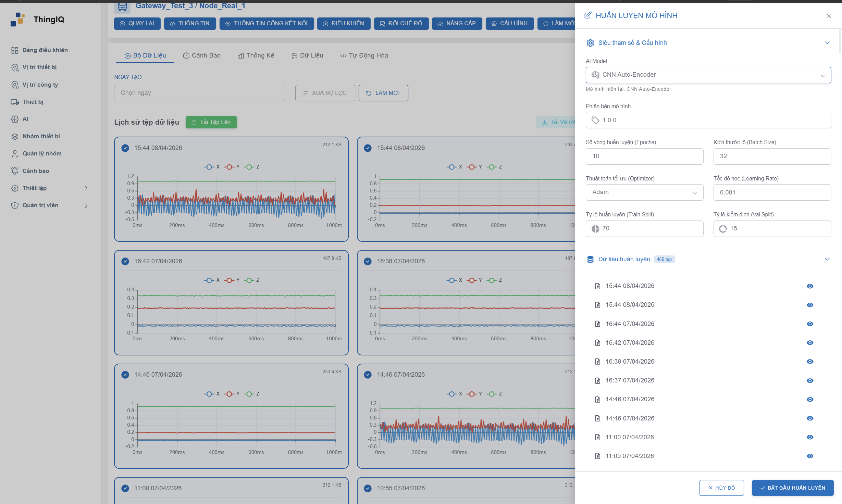Click BẮT ĐẦU HUẤN LUYỆN button
The image size is (842, 504).
(792, 488)
